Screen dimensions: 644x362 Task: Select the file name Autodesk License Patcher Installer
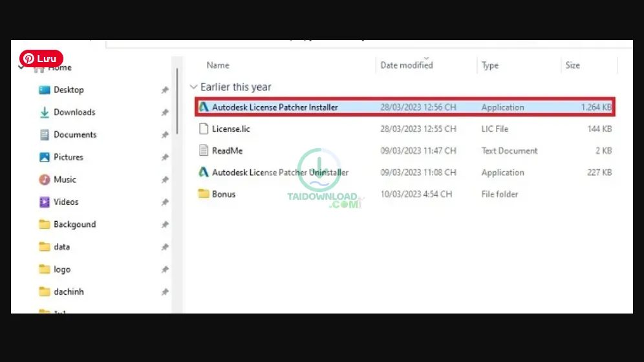coord(275,107)
